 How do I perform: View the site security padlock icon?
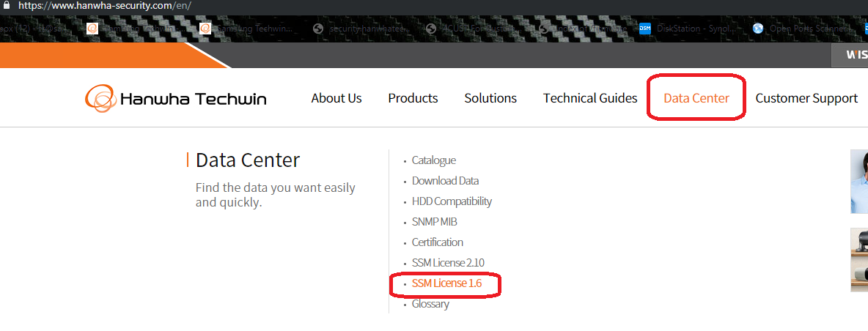tap(7, 6)
